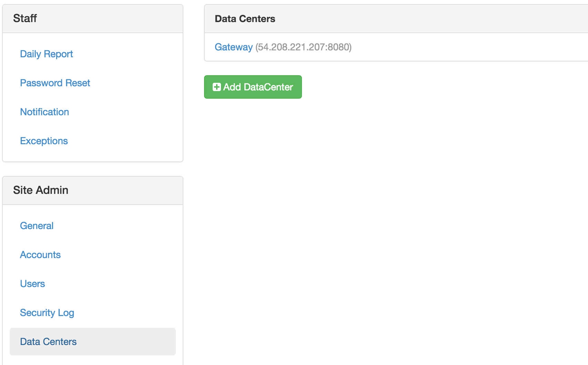
Task: Click the Site Admin panel heading
Action: click(x=41, y=190)
